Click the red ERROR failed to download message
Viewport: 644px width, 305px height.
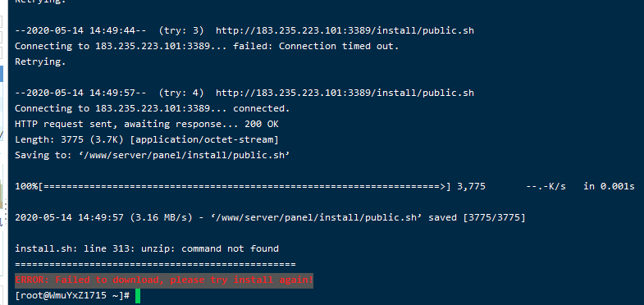(164, 280)
